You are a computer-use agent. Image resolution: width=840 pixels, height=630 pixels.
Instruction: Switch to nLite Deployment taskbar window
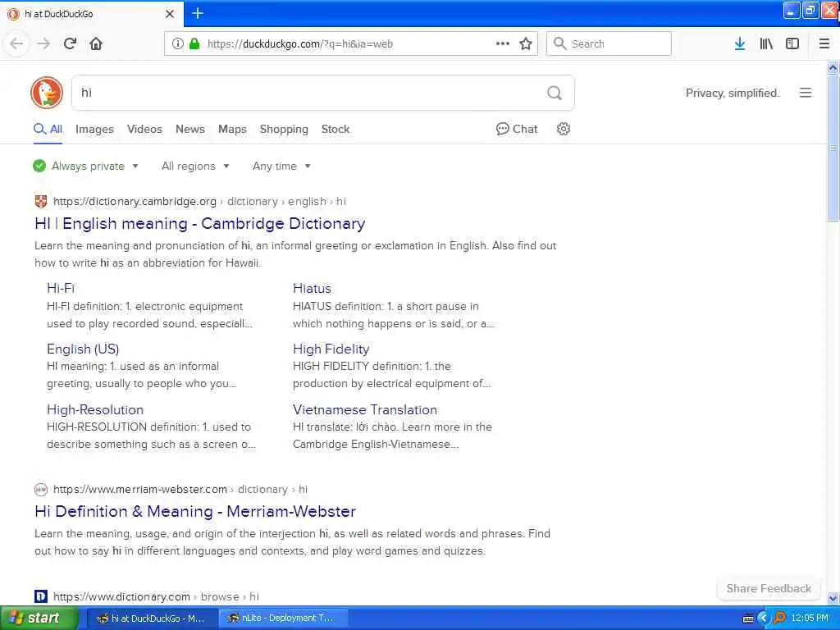(284, 619)
